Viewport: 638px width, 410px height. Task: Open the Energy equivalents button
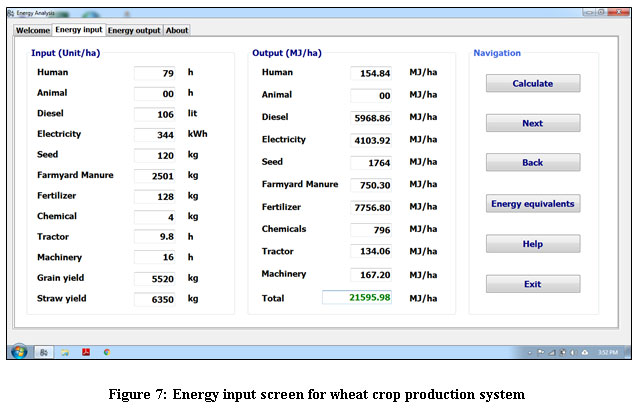point(532,204)
